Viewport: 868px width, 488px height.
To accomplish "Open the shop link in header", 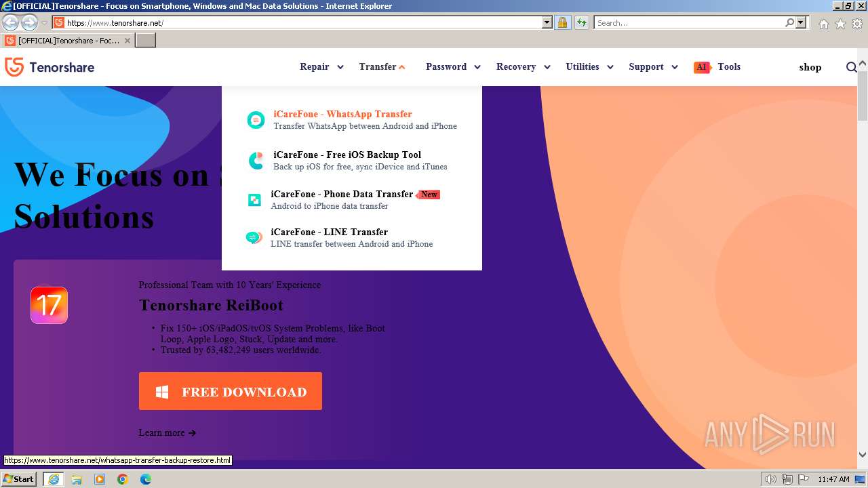I will pos(810,67).
